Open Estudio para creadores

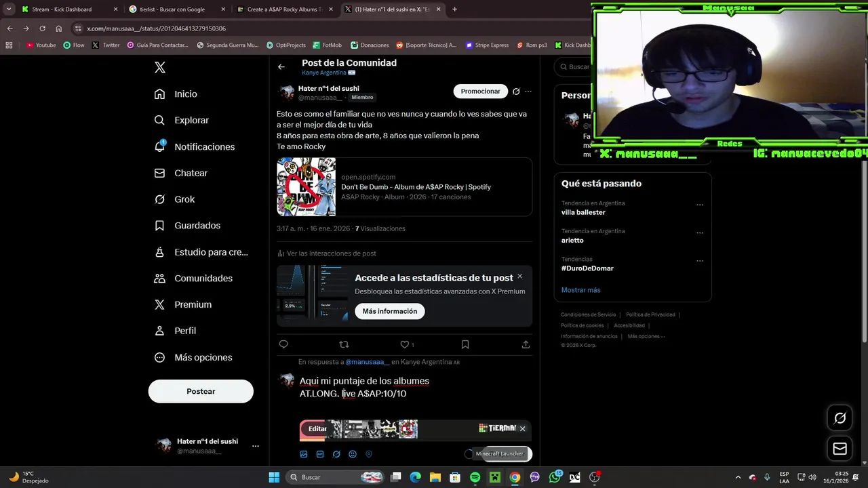click(201, 252)
